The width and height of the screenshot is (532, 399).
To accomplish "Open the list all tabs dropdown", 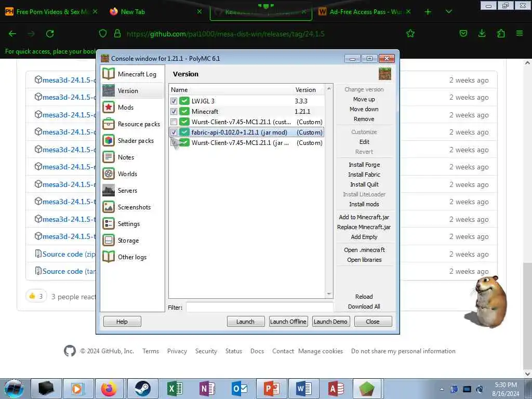I will [x=449, y=11].
